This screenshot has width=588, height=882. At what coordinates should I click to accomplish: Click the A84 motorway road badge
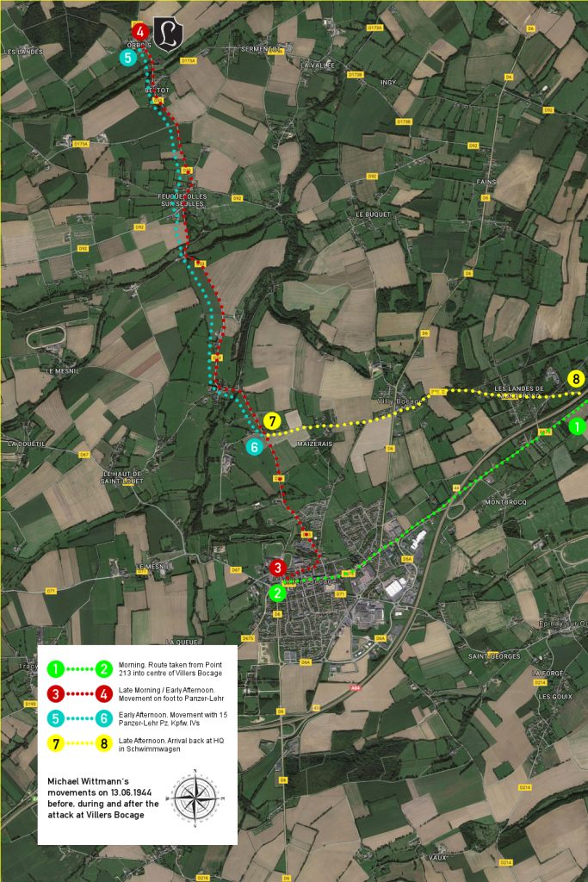click(356, 687)
